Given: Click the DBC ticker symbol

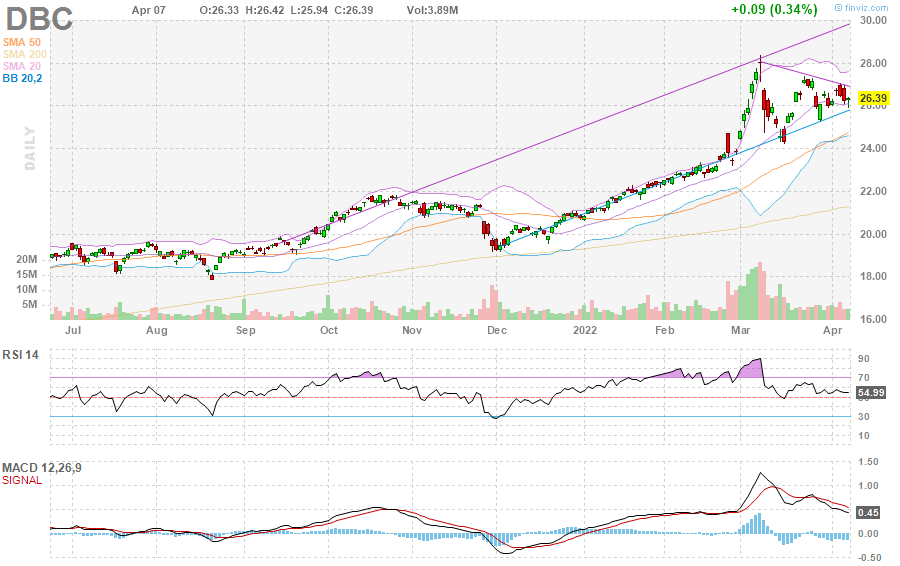Looking at the screenshot, I should point(39,18).
